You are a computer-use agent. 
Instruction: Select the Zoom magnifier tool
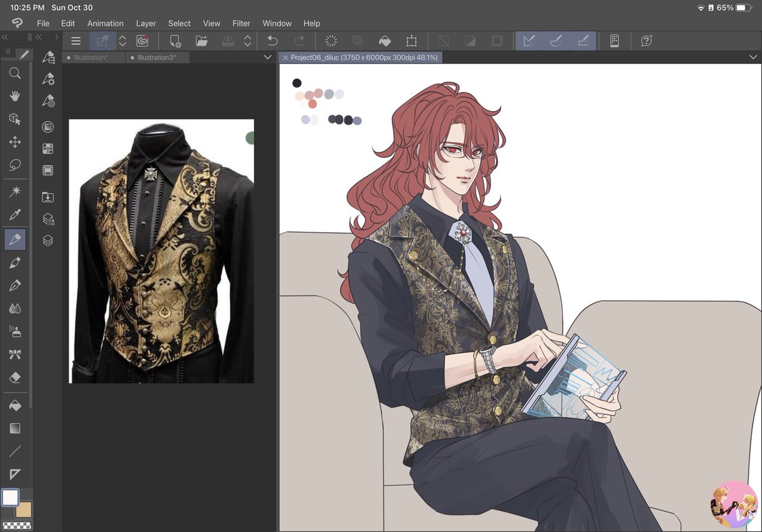[15, 74]
